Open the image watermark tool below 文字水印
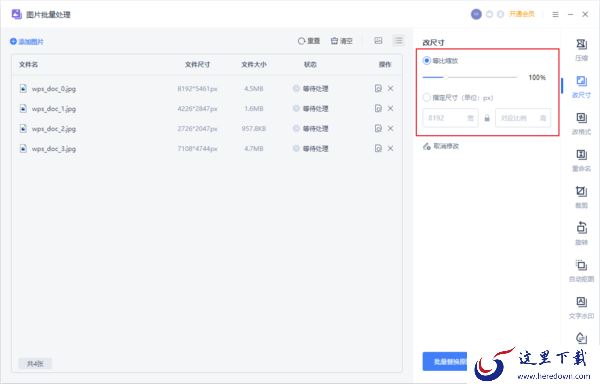The image size is (600, 384). (x=581, y=338)
